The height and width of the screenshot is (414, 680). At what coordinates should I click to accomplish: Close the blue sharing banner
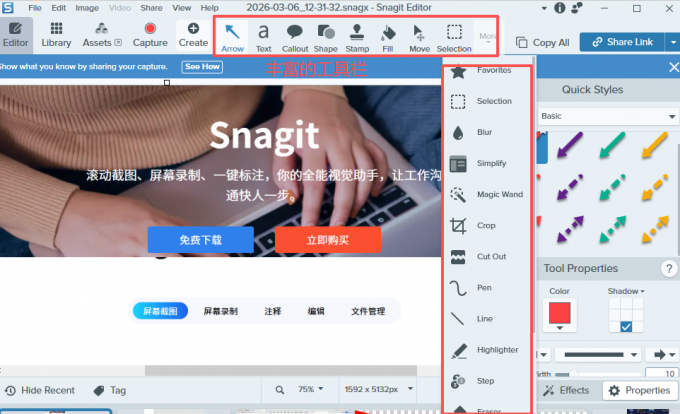(673, 67)
